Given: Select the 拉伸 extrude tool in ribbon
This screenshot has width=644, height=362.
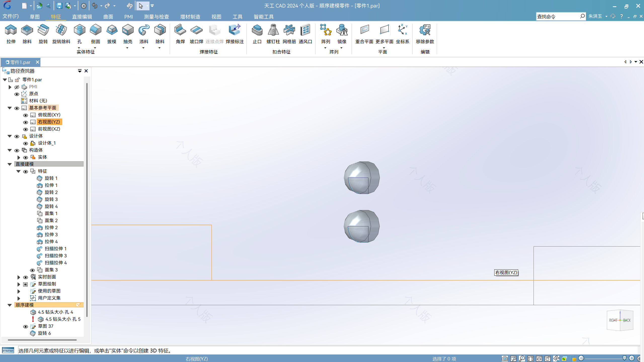Looking at the screenshot, I should click(11, 34).
